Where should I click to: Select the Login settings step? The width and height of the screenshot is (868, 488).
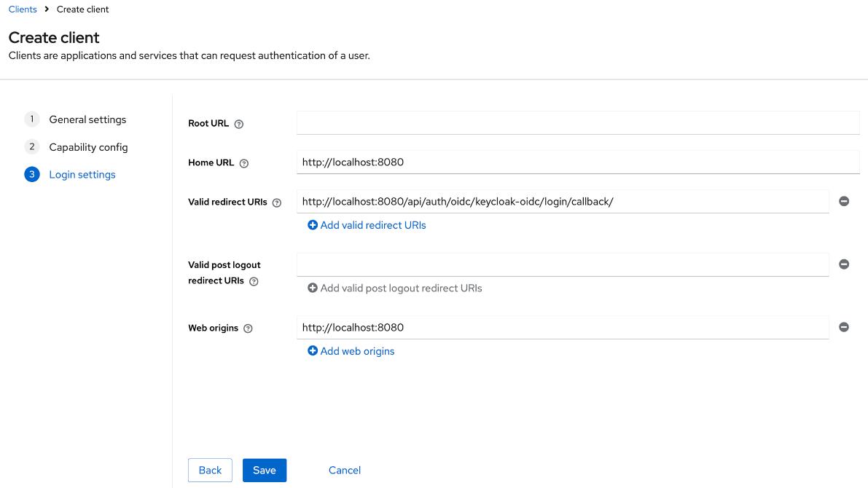(82, 175)
